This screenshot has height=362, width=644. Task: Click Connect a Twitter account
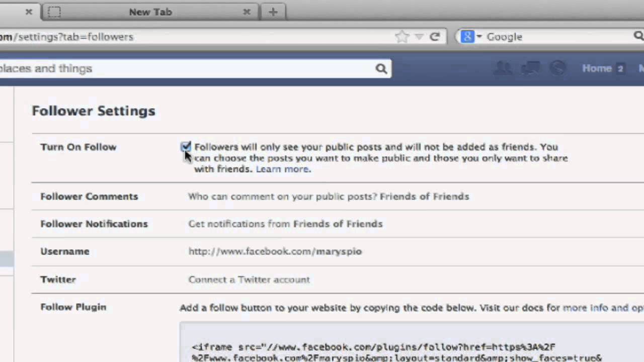point(249,280)
